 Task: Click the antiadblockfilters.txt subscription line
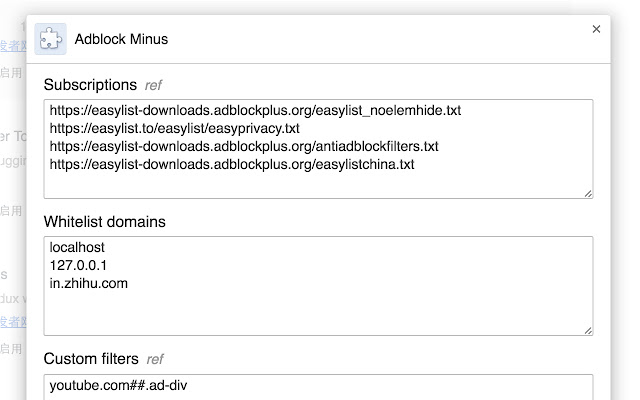coord(243,146)
